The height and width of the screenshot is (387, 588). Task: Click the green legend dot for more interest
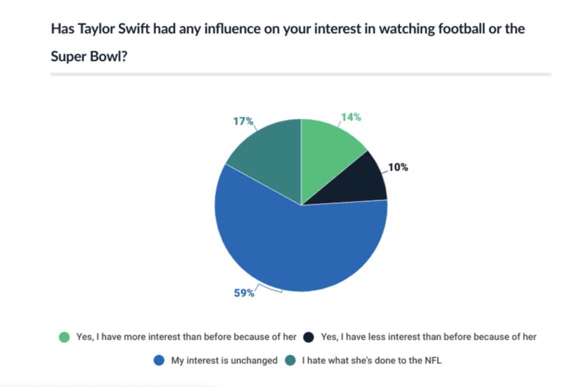pos(64,337)
